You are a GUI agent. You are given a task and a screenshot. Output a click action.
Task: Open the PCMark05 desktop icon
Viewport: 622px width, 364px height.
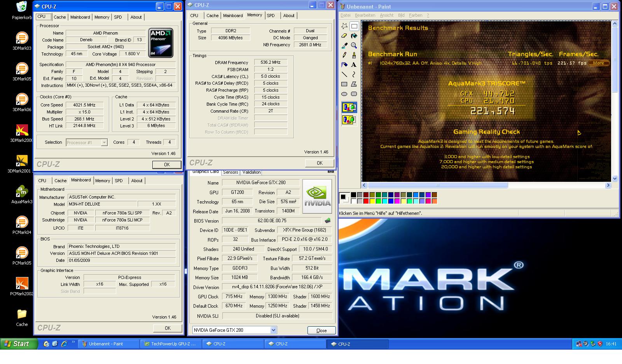22,256
